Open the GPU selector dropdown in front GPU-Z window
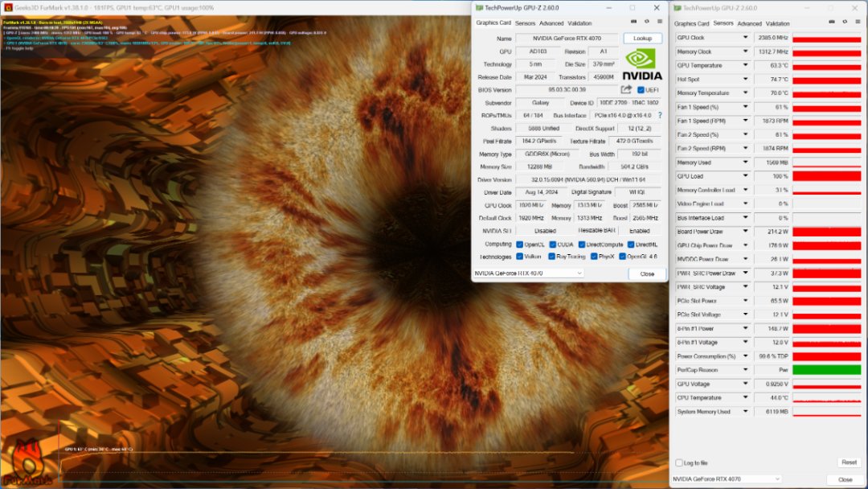The height and width of the screenshot is (489, 868). click(529, 273)
